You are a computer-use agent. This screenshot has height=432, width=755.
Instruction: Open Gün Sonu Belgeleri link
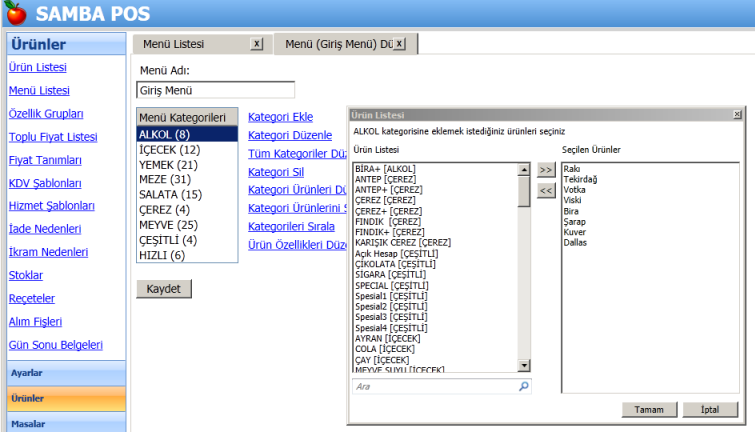(x=55, y=345)
